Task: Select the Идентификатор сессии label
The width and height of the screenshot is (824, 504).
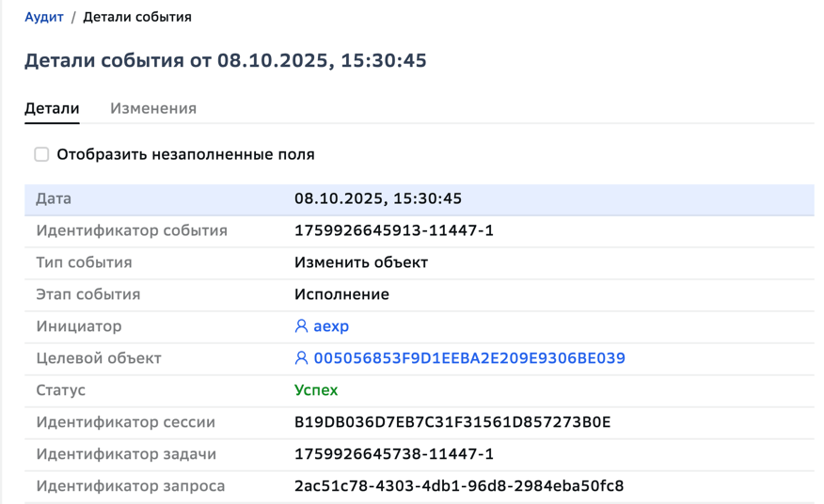Action: click(x=126, y=422)
